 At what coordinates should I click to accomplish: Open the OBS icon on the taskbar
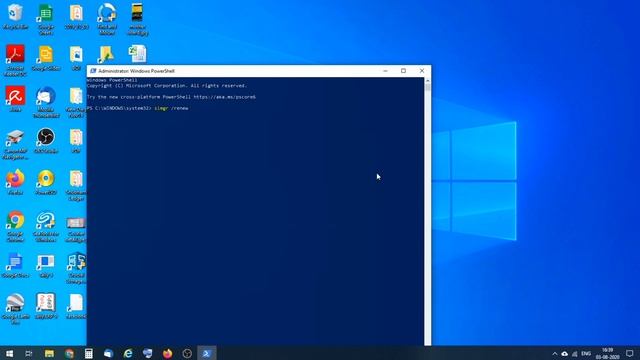click(x=187, y=353)
